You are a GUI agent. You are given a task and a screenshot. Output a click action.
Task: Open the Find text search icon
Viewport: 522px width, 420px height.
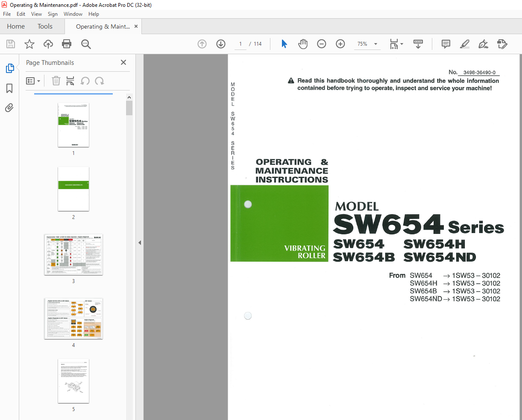pyautogui.click(x=86, y=44)
